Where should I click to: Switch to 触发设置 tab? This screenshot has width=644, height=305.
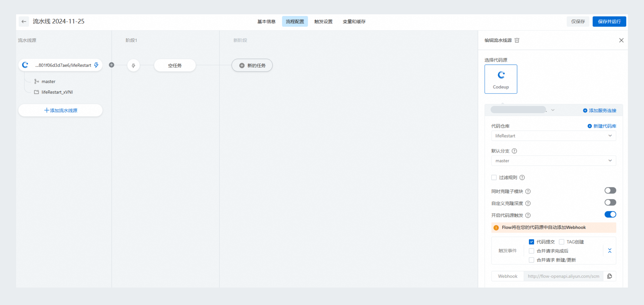[323, 21]
